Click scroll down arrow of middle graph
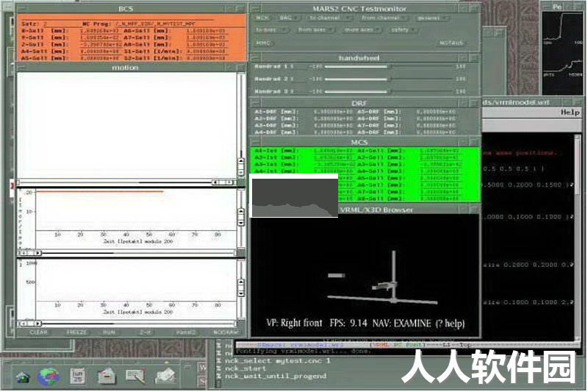 (241, 223)
